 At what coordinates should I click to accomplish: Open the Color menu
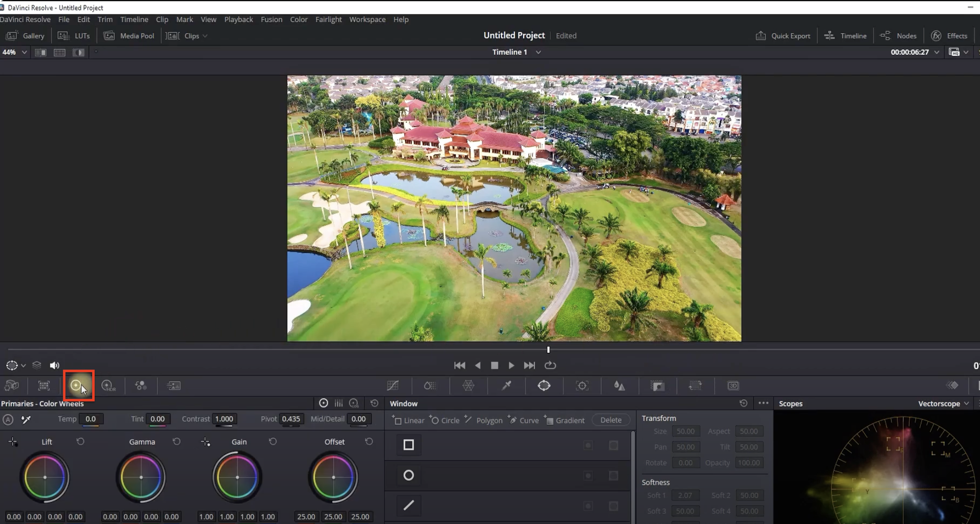298,19
